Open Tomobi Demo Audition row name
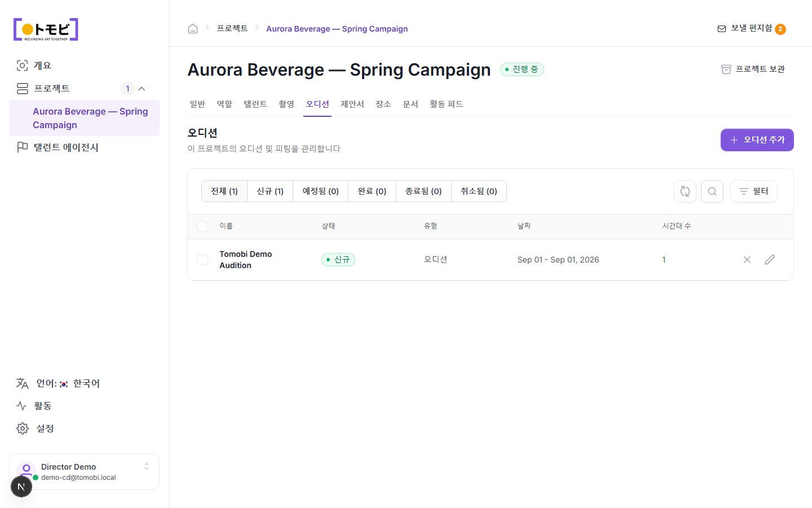 [246, 260]
